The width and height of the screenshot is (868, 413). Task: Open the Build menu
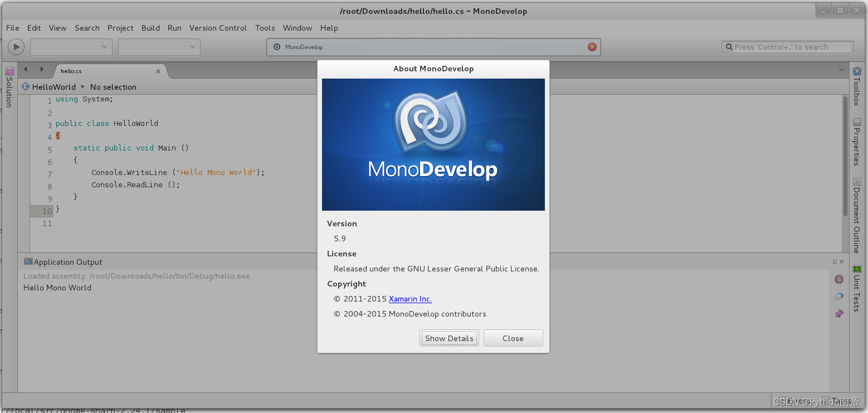tap(150, 28)
